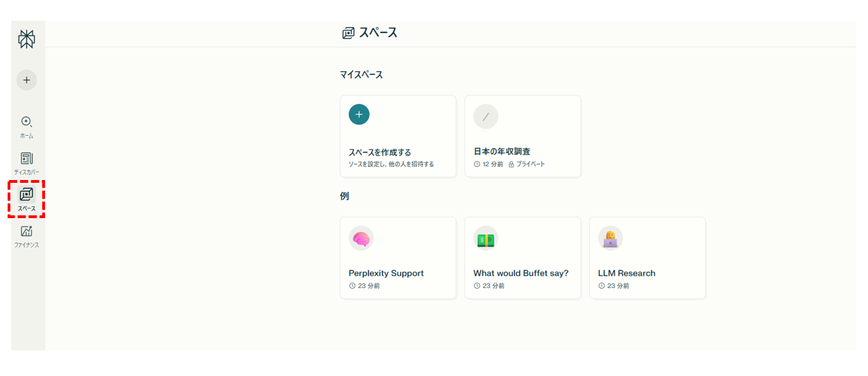Click the スペース page title in the header

[x=377, y=33]
